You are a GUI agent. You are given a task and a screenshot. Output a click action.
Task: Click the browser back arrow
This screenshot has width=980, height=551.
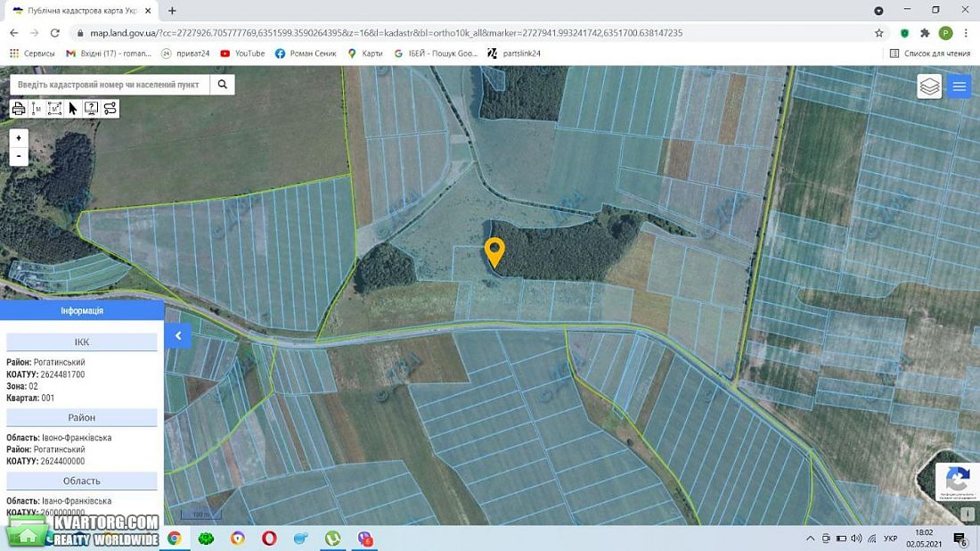pyautogui.click(x=13, y=32)
